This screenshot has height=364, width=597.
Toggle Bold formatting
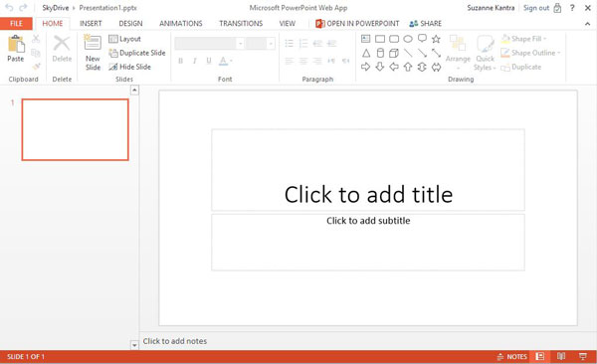pos(180,61)
